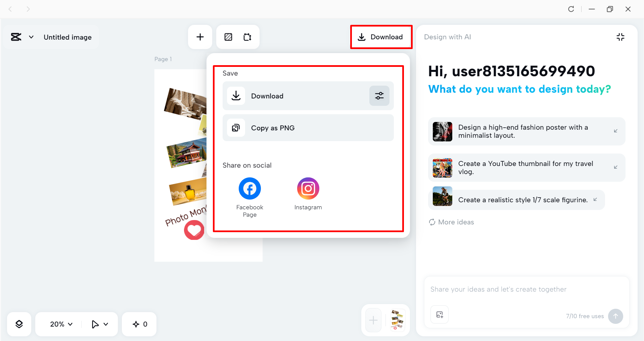
Task: Click the heart sticker on the canvas
Action: point(194,230)
